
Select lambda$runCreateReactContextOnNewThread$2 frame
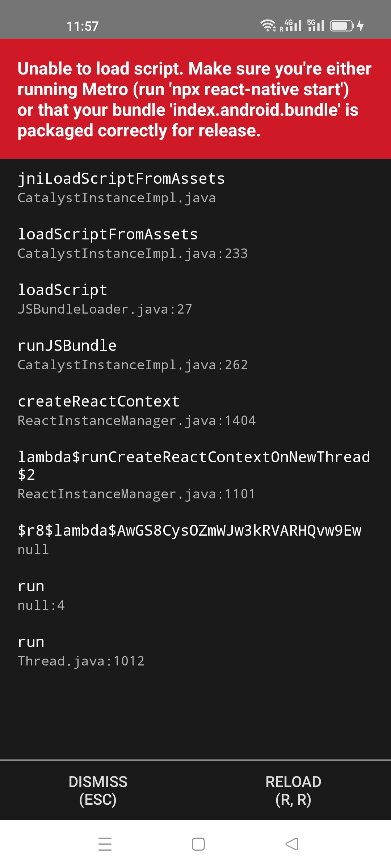coord(195,475)
